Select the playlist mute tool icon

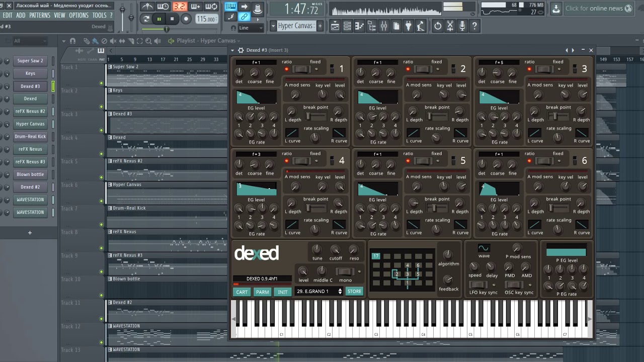point(113,41)
